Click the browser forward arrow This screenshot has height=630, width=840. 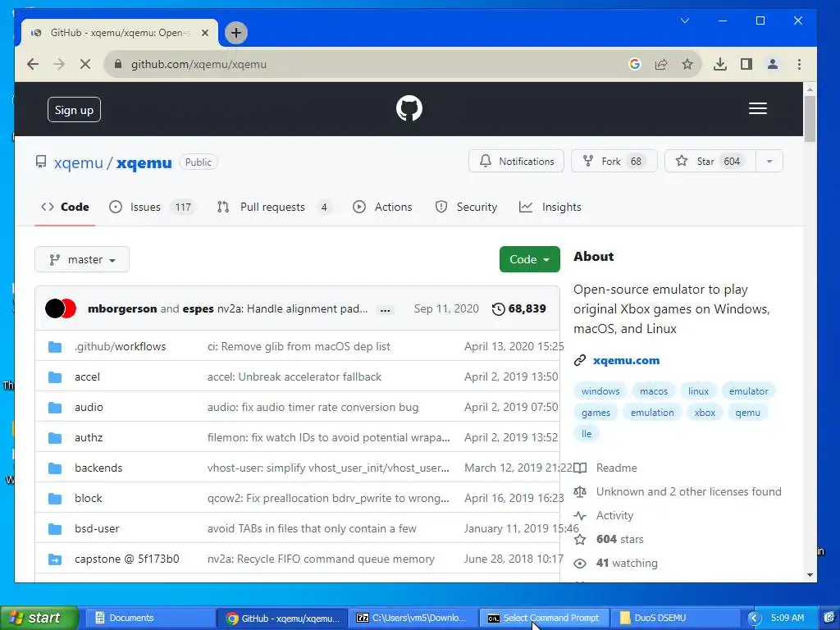pyautogui.click(x=59, y=64)
